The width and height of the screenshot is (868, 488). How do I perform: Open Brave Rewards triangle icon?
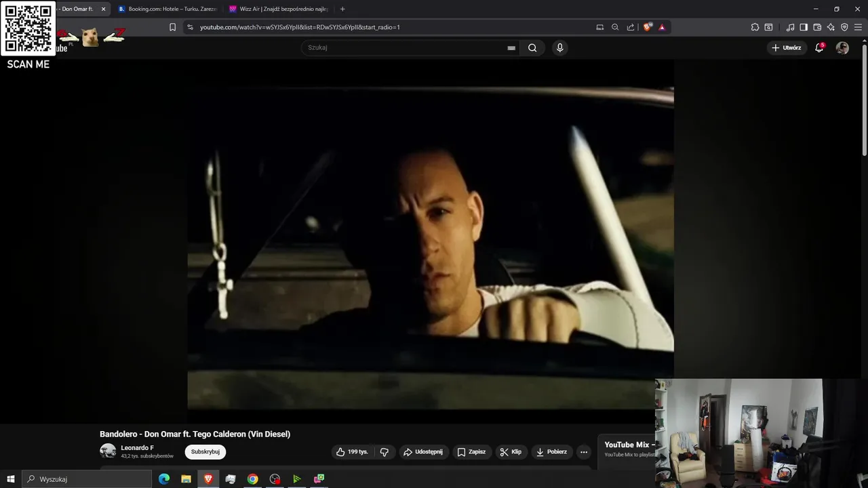[x=662, y=27]
